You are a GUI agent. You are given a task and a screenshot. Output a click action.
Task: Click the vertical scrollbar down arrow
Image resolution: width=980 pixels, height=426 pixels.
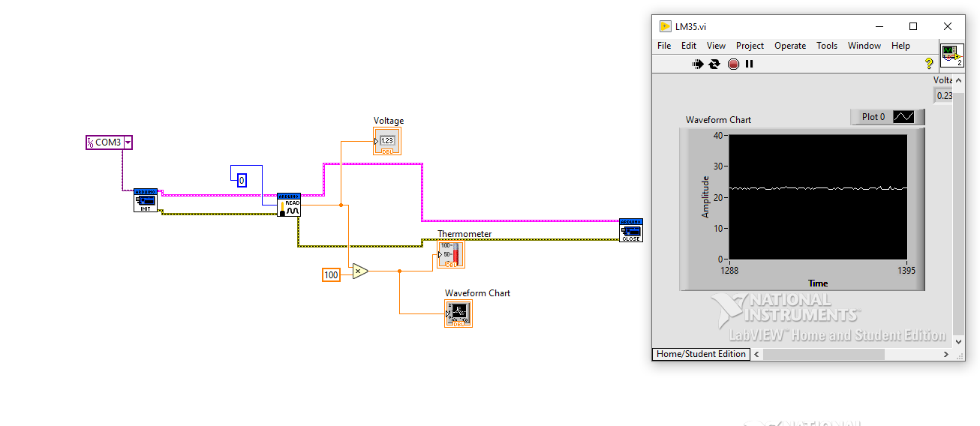958,341
